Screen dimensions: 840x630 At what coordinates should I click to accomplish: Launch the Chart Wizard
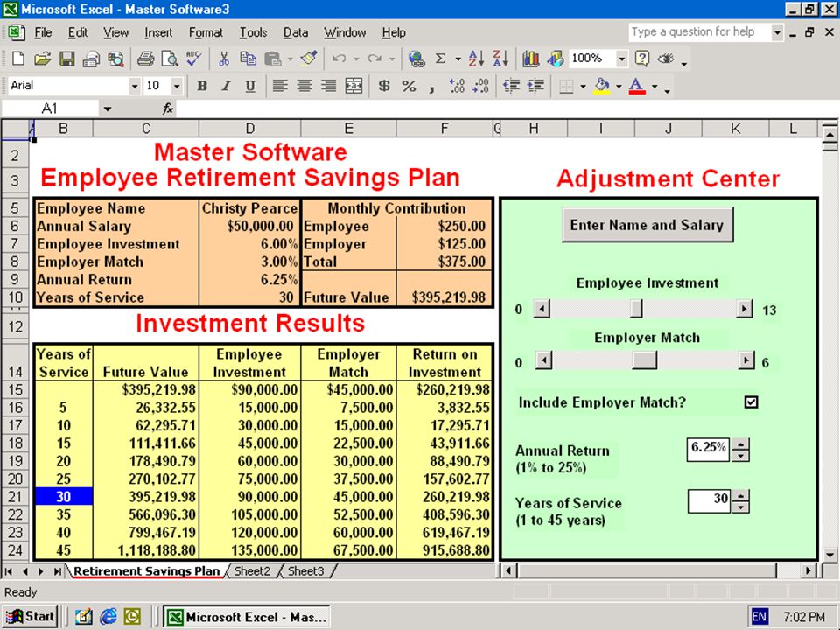coord(530,59)
